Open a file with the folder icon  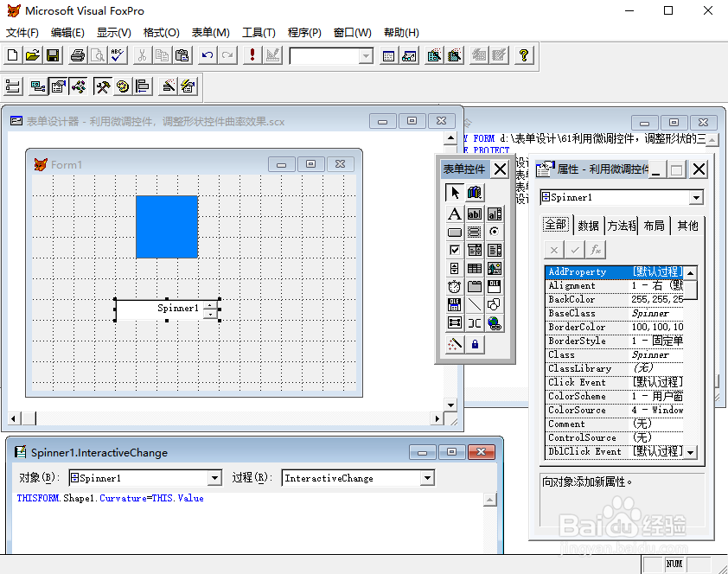tap(33, 55)
